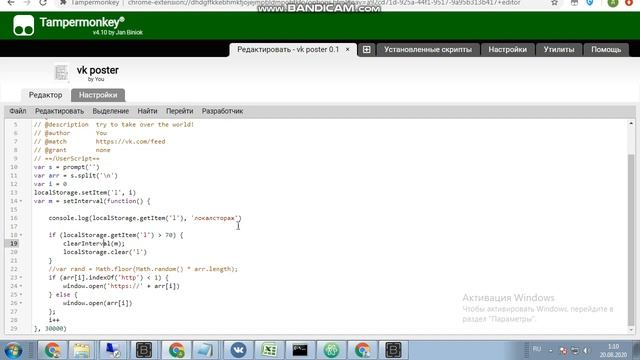The width and height of the screenshot is (640, 360).
Task: Click the "var arr = s.split('\n')" line
Action: point(76,176)
